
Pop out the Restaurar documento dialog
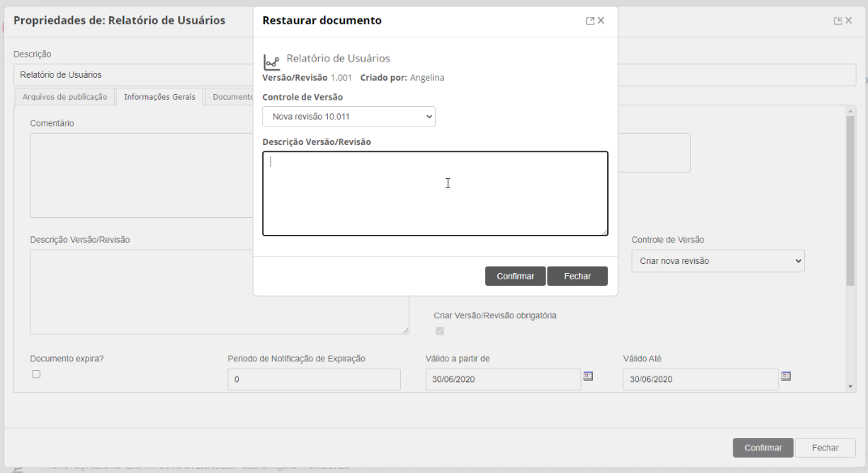[590, 21]
